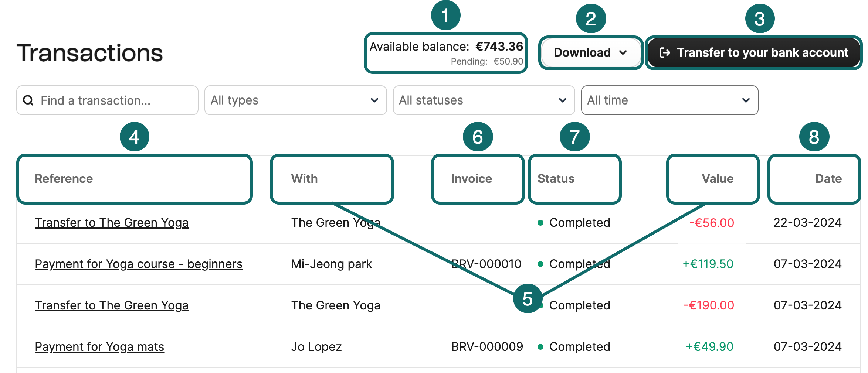Click the Available balance summary box
The width and height of the screenshot is (868, 373).
click(446, 53)
